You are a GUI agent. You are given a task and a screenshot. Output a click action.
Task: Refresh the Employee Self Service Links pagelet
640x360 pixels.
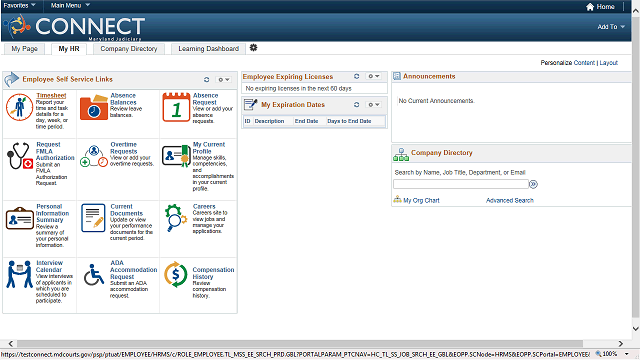coord(207,80)
